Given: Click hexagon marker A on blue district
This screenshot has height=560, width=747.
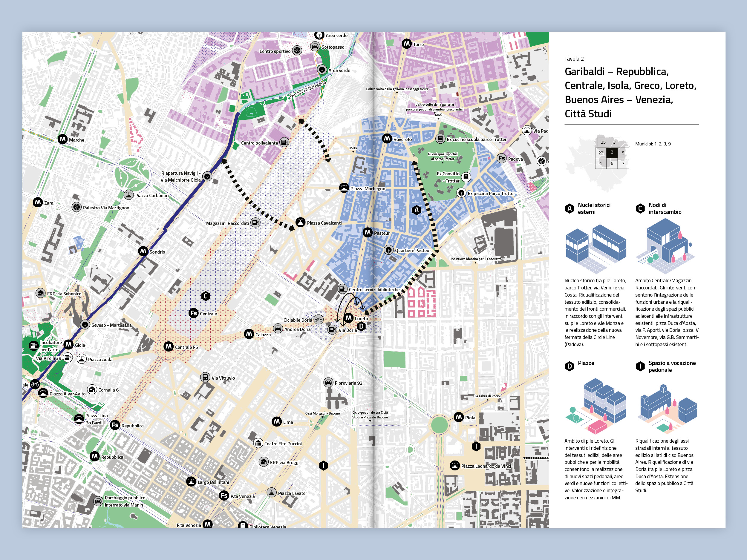Looking at the screenshot, I should coord(417,210).
